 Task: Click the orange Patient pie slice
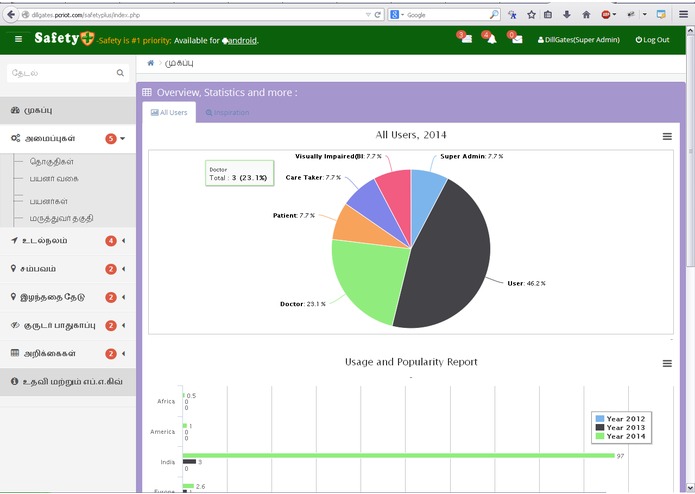pos(361,228)
